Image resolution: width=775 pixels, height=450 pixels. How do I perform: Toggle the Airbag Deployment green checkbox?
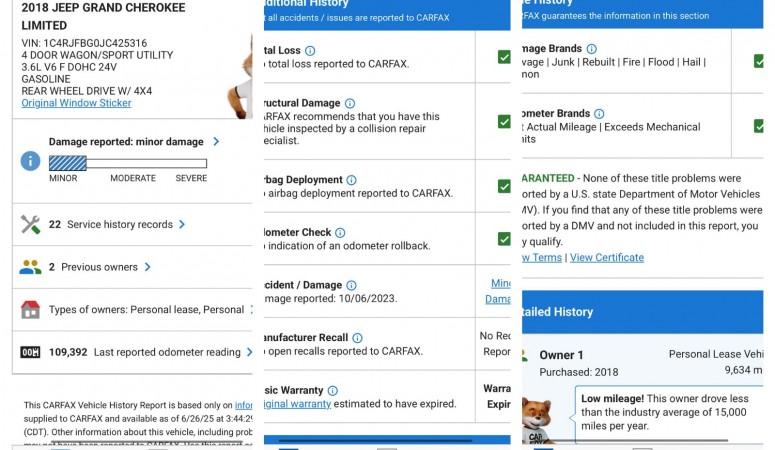tap(504, 187)
